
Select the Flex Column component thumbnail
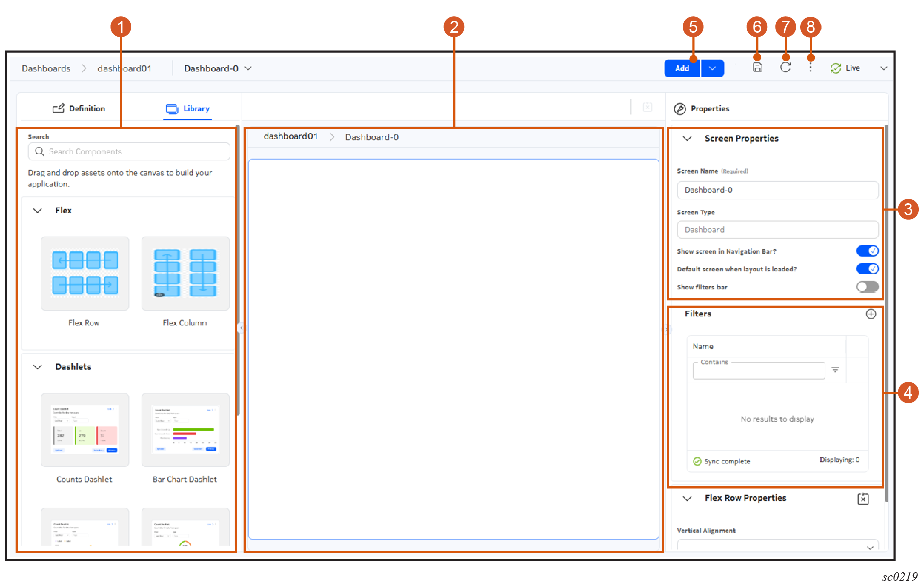coord(185,273)
